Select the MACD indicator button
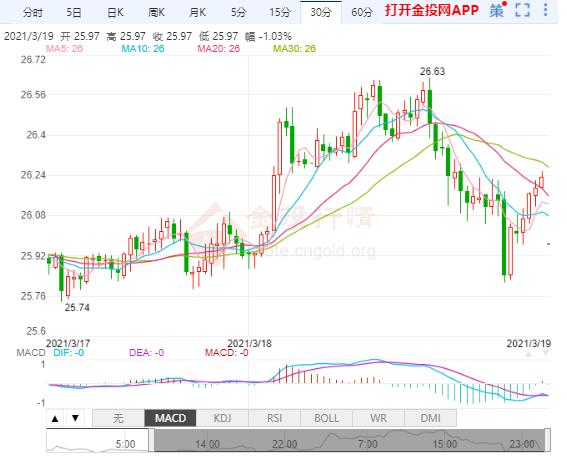567x456 pixels. [170, 418]
